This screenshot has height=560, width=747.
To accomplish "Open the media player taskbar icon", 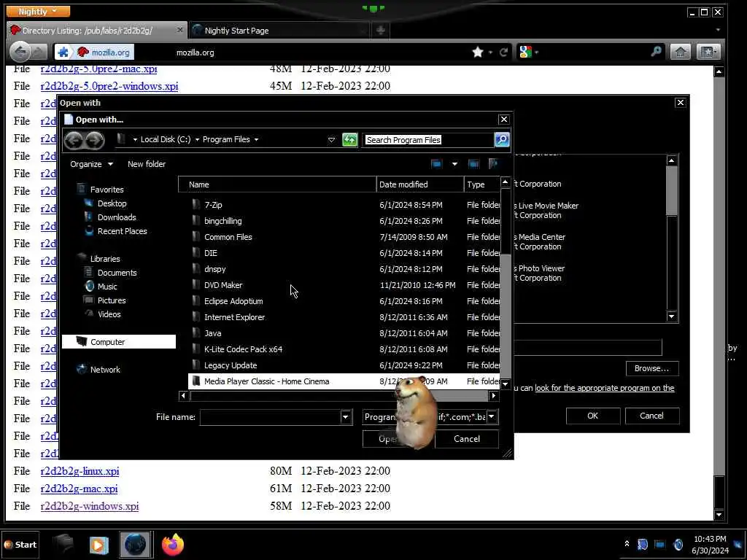I will [x=99, y=545].
